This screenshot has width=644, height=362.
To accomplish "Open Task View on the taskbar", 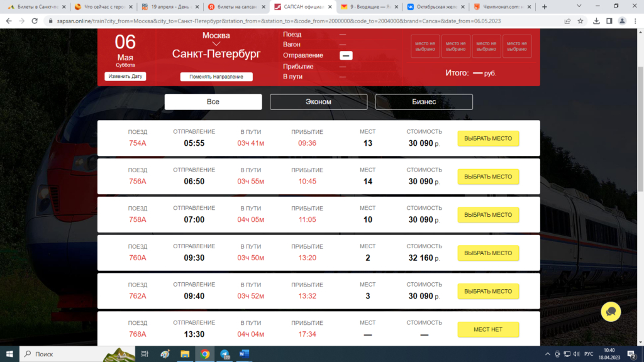I will click(x=145, y=354).
